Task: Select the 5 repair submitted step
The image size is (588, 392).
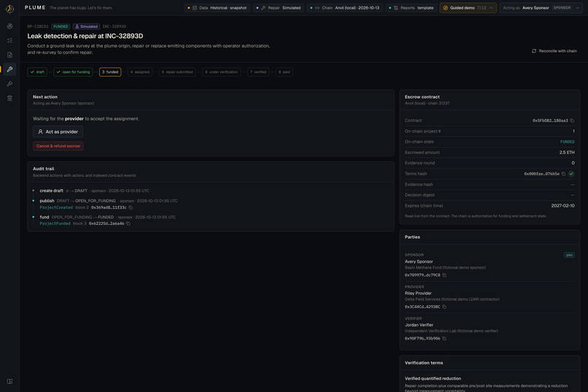Action: 177,72
